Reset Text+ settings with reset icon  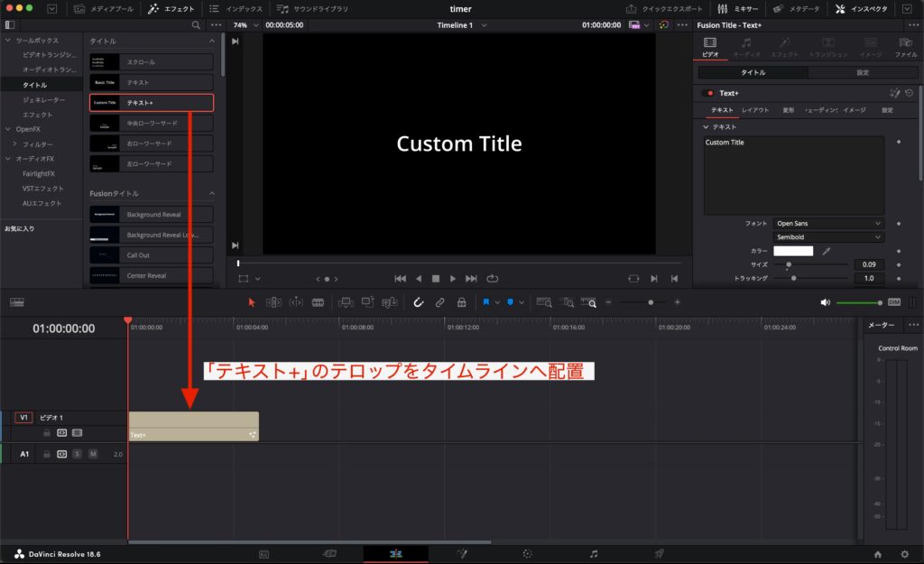pos(908,93)
